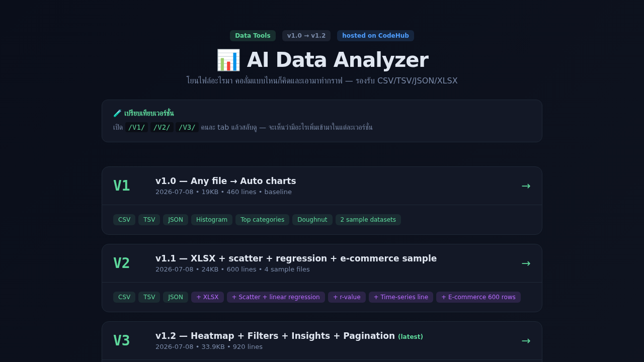Viewport: 644px width, 362px height.
Task: Open v1.1 XLSX scatter regression title
Action: point(296,258)
